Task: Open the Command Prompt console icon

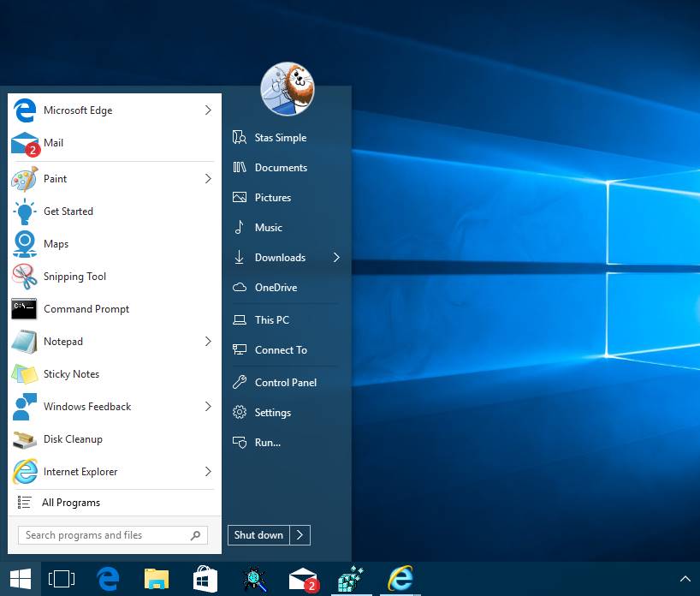Action: [24, 309]
